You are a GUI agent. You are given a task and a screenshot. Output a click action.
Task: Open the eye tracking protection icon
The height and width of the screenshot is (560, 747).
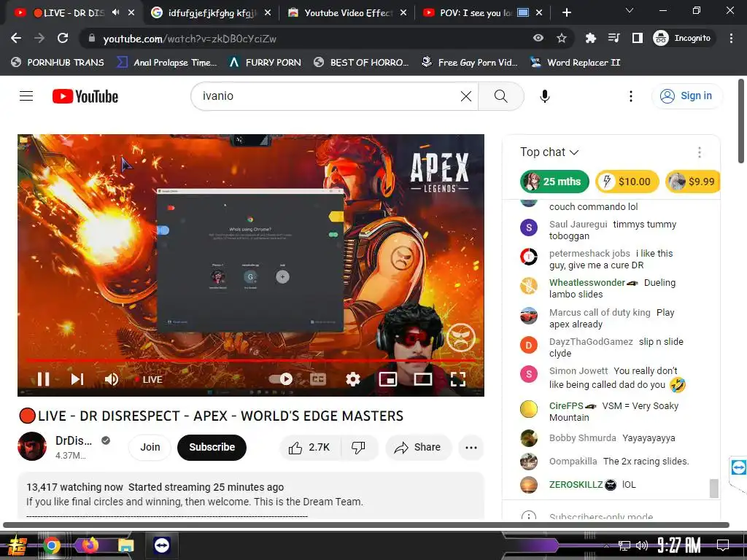point(538,38)
